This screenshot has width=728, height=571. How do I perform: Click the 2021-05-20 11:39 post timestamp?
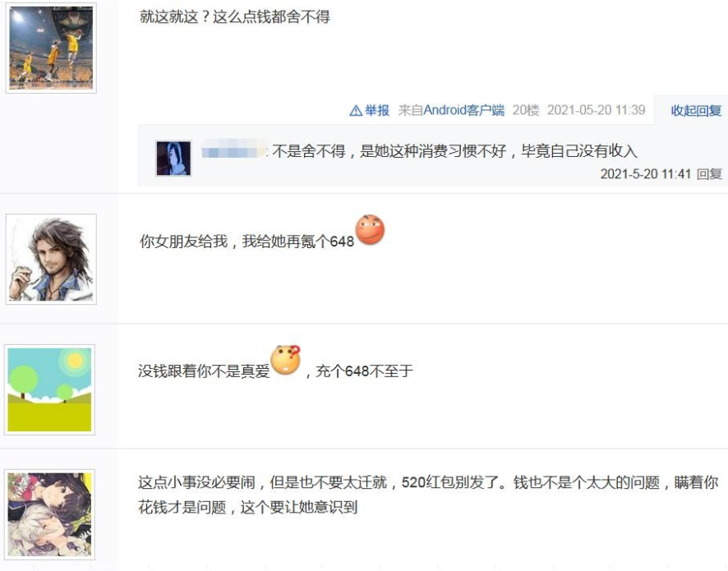tap(597, 110)
